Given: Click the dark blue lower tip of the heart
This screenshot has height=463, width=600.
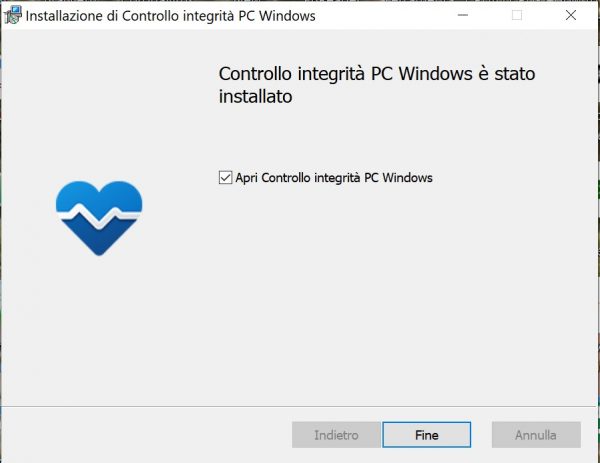Looking at the screenshot, I should click(x=100, y=244).
